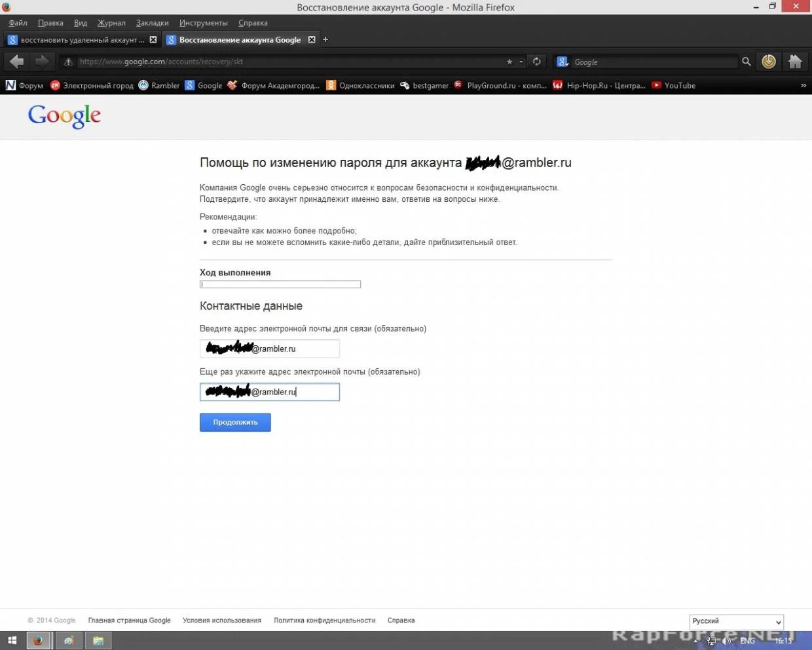This screenshot has width=812, height=650.
Task: Open the Электронный город bookmark
Action: pyautogui.click(x=92, y=85)
